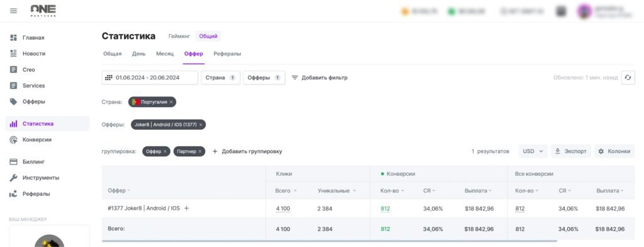
Task: Remove the Joker8 Android / IOS offer chip
Action: pos(201,125)
